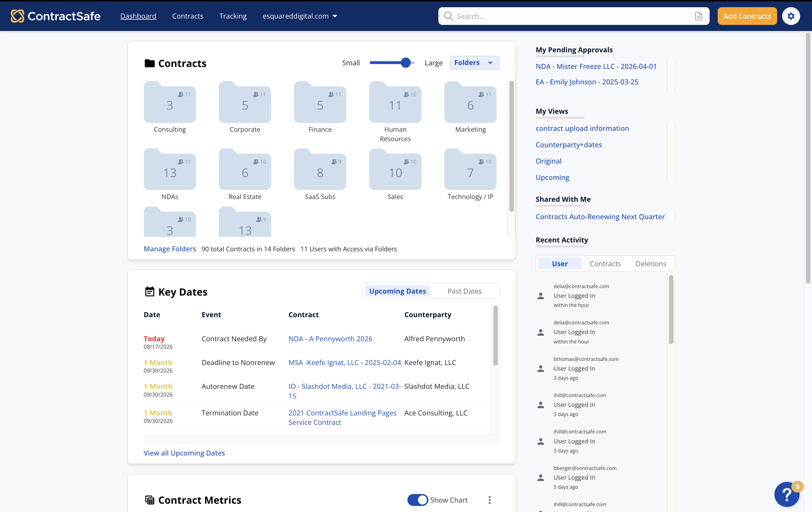Click the Contract Metrics table icon
Screen dimensions: 812x512
(x=149, y=500)
